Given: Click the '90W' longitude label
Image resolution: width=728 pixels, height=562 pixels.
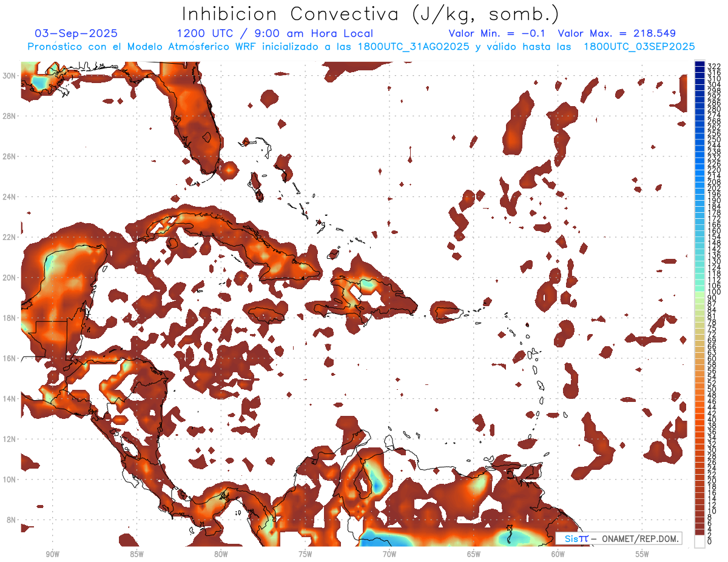Looking at the screenshot, I should tap(53, 554).
